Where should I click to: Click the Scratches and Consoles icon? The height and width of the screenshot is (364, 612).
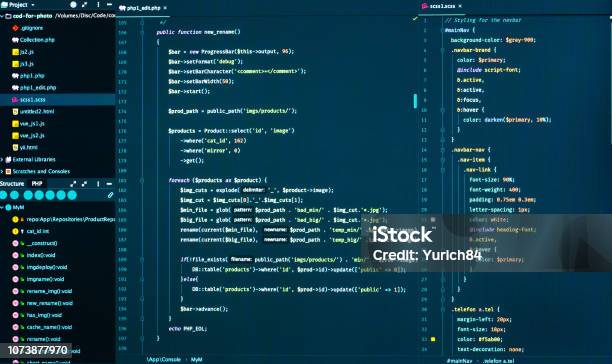click(8, 171)
